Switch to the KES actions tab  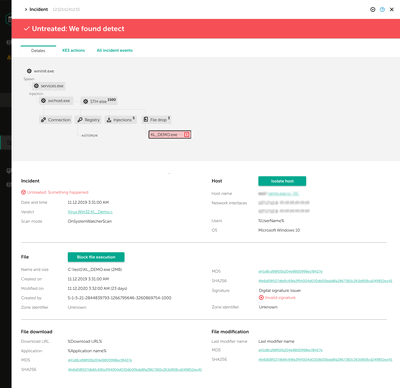click(74, 50)
